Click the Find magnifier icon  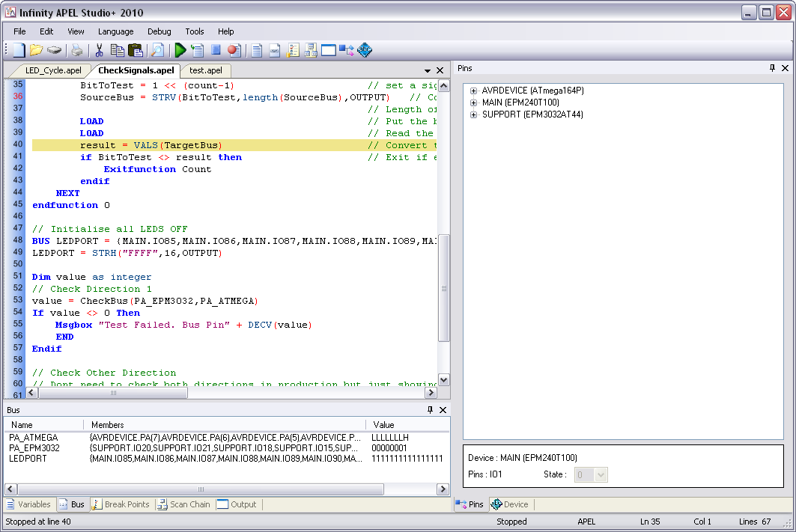[x=157, y=51]
